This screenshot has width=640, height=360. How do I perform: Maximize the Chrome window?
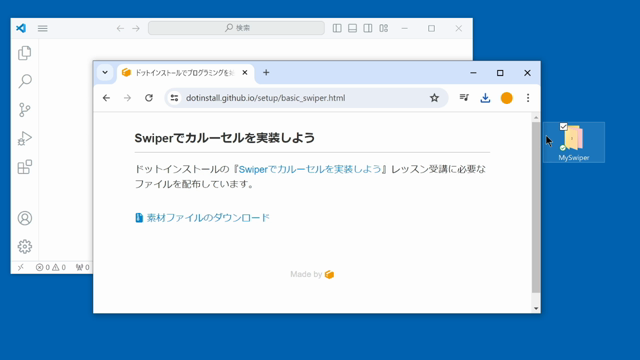coord(500,73)
